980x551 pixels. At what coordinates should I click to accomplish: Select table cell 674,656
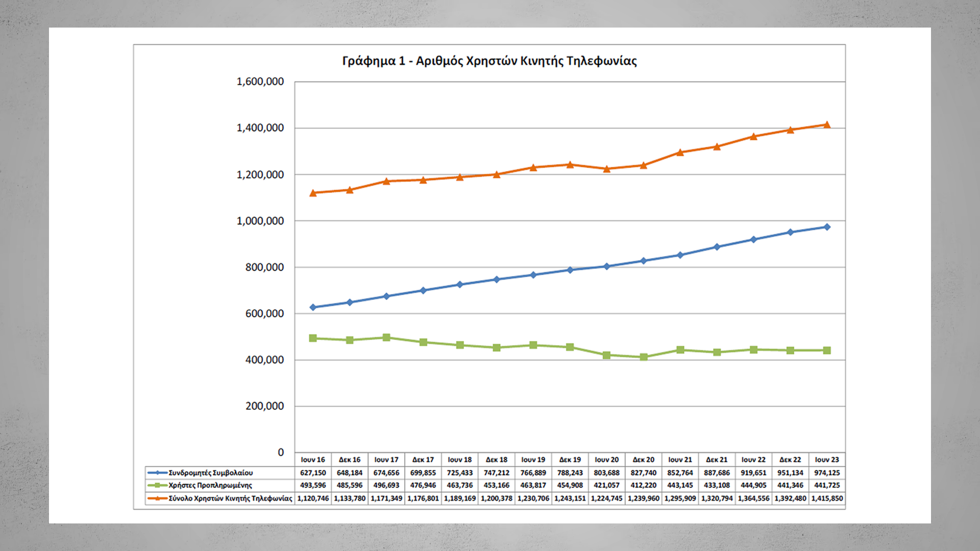(386, 473)
